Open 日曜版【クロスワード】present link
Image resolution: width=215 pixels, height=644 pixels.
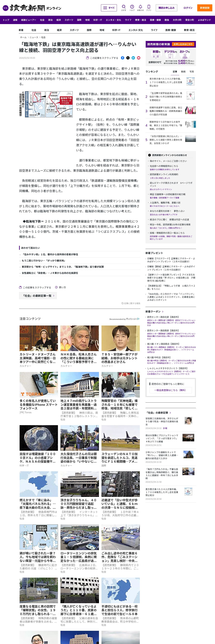click(x=171, y=260)
